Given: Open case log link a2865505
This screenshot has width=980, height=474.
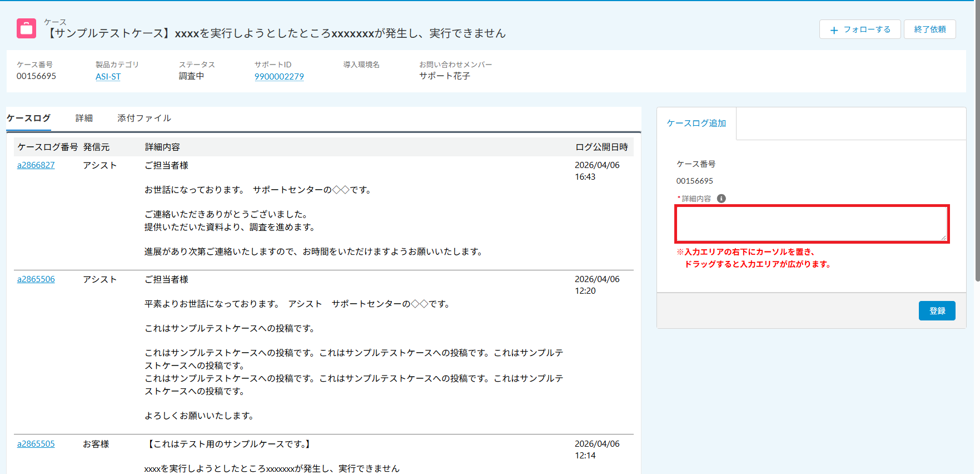Looking at the screenshot, I should pyautogui.click(x=36, y=444).
